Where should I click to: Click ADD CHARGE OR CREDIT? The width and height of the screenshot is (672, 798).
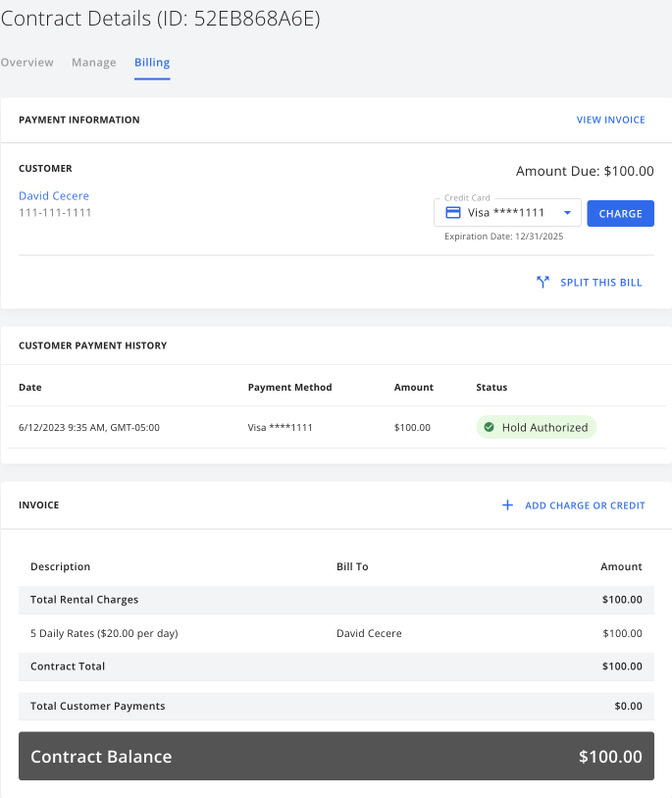[585, 505]
